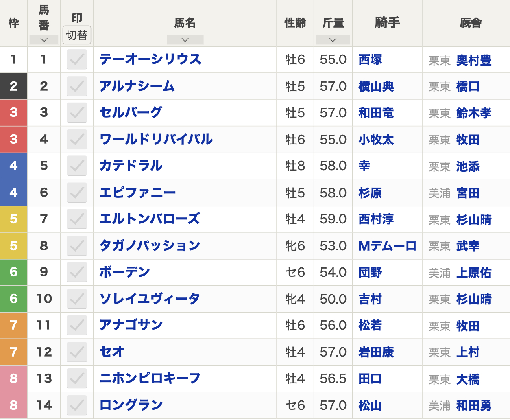This screenshot has height=420, width=510.
Task: Toggle the mark checkbox for ニホンピロキーフ
Action: tap(77, 379)
